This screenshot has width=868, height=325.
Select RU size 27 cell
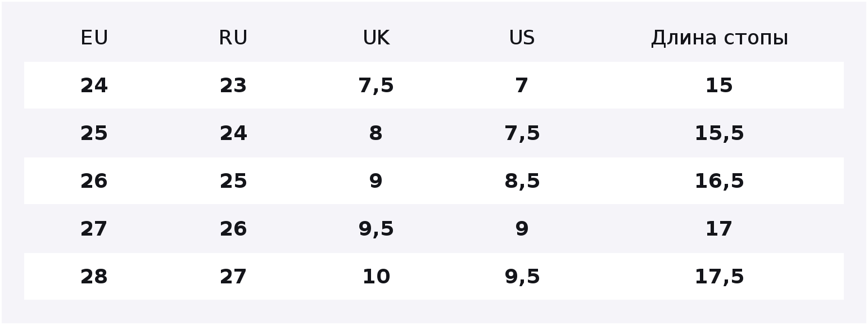(x=233, y=277)
